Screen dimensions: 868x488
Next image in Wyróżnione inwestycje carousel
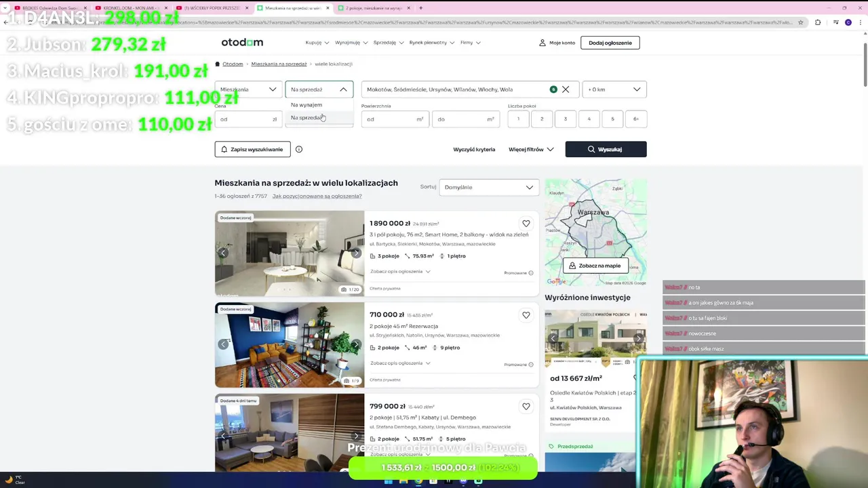tap(638, 338)
